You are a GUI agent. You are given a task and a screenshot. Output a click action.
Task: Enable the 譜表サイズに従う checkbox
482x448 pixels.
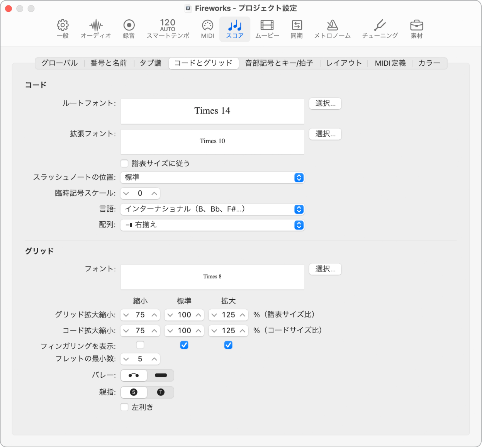point(124,163)
